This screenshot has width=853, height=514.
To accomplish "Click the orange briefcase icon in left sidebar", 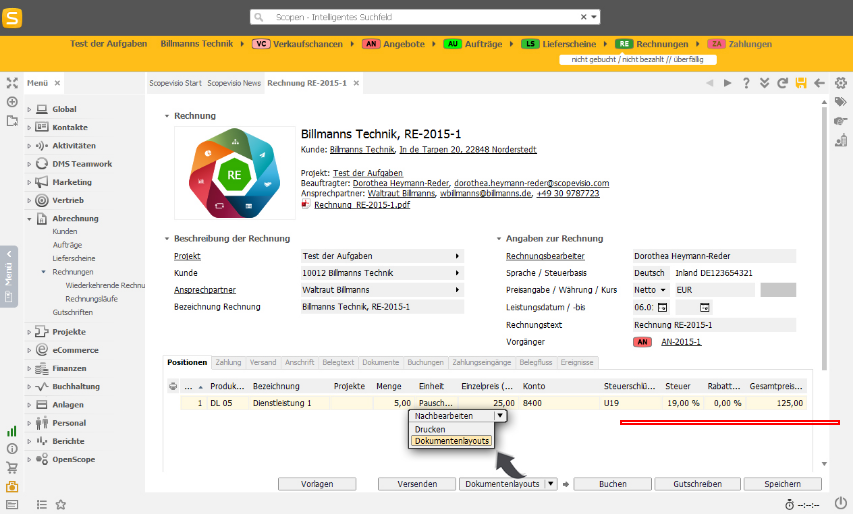I will [x=12, y=486].
